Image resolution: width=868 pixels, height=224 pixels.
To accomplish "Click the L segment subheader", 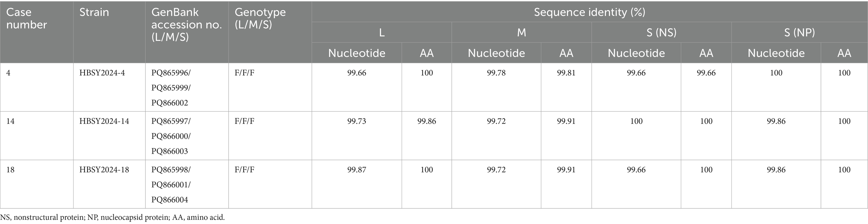I will (x=382, y=32).
